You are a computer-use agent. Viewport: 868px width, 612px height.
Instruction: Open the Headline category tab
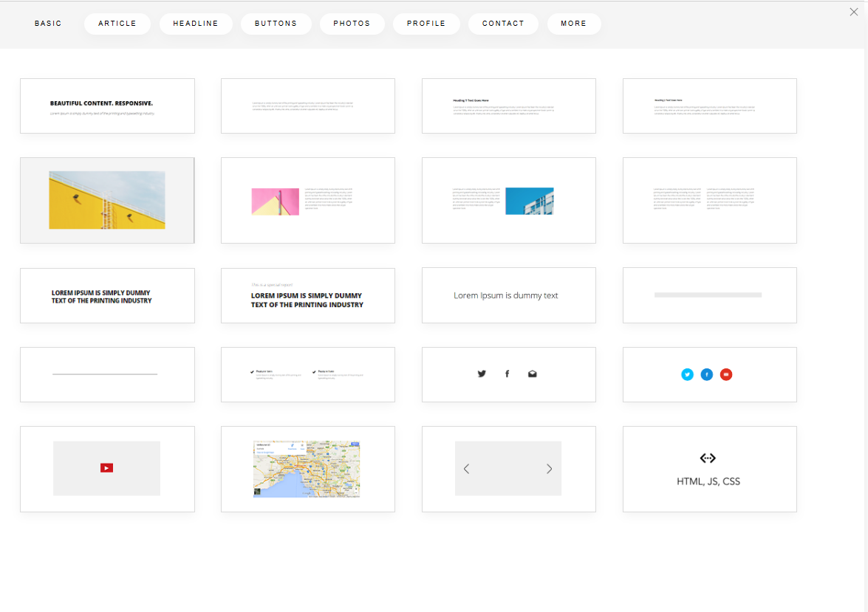tap(196, 24)
